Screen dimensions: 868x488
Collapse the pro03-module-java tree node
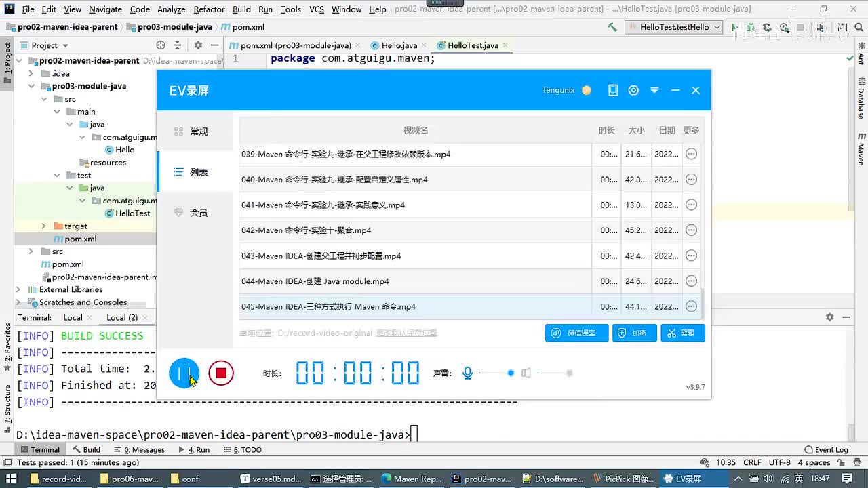click(32, 86)
